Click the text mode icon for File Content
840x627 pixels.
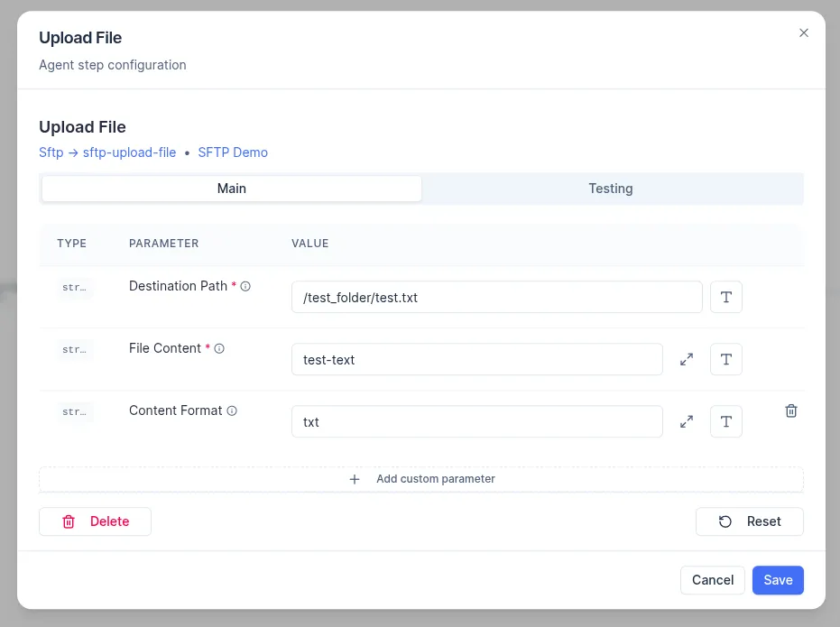pyautogui.click(x=726, y=359)
